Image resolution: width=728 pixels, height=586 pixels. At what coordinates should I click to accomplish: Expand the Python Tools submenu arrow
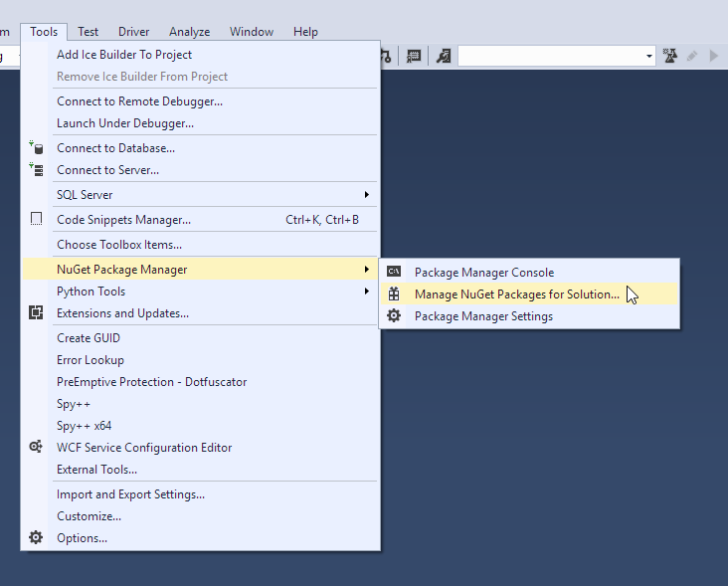[x=366, y=292]
